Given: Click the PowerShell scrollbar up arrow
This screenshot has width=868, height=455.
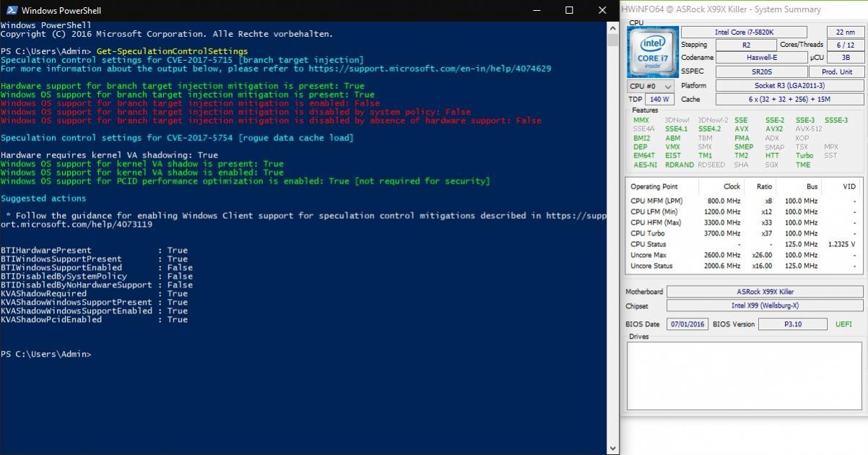Looking at the screenshot, I should [x=613, y=27].
